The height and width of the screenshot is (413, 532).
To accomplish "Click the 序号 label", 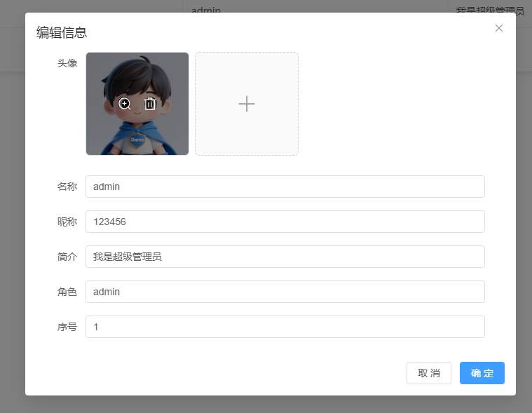I will [67, 327].
